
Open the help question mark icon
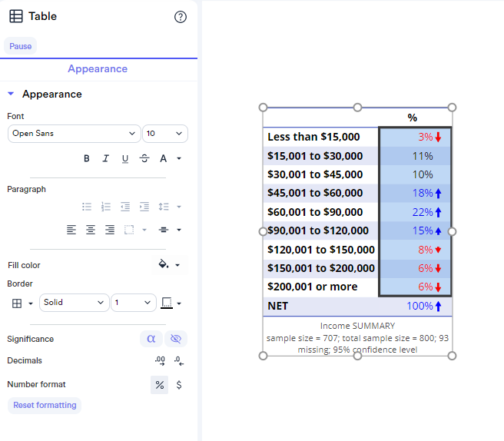(181, 17)
